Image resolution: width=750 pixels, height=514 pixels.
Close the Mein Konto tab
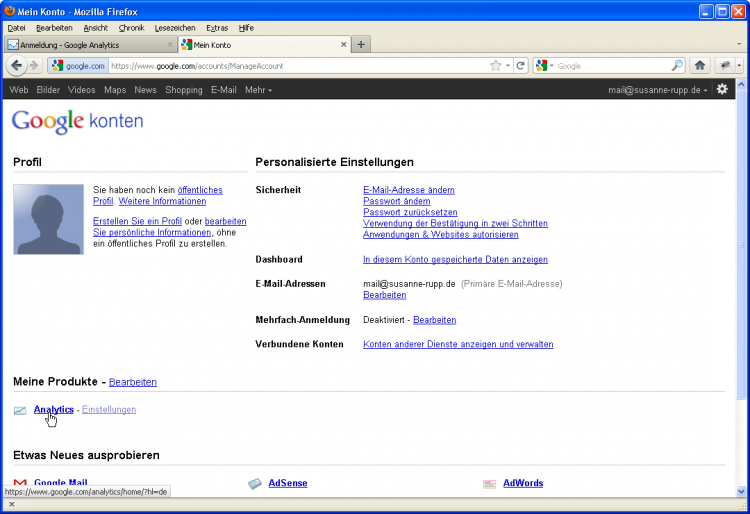pos(344,45)
